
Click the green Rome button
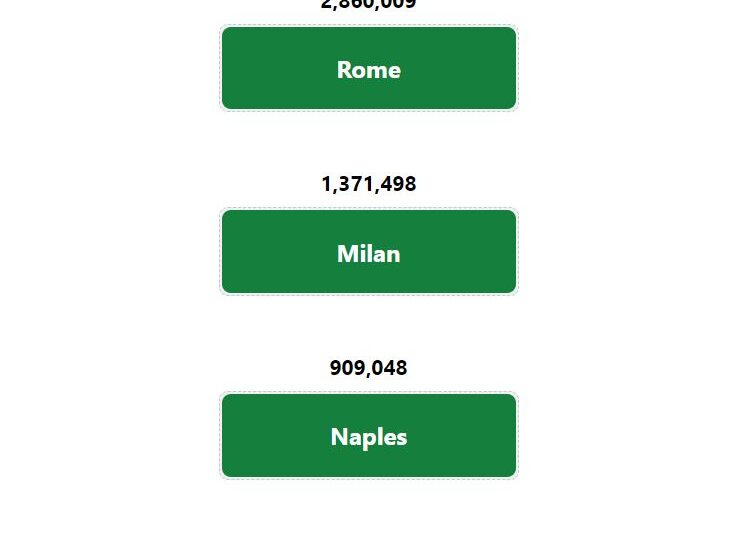[369, 68]
